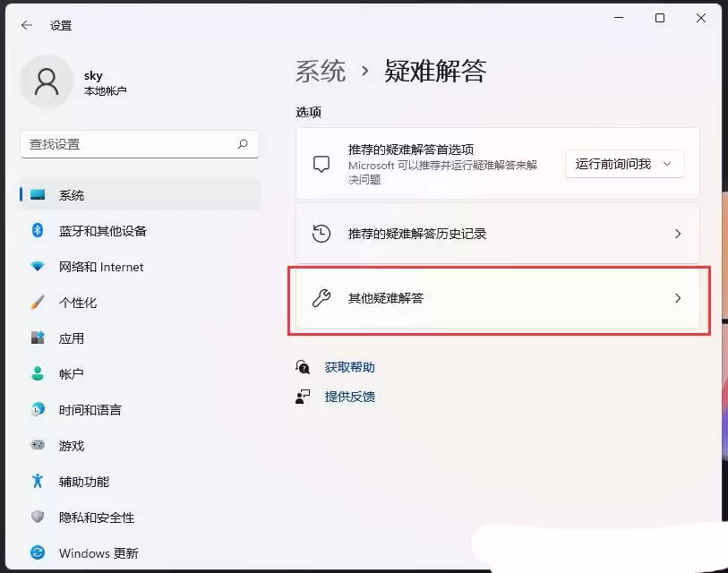Click the Wi-Fi network icon

coord(38,266)
